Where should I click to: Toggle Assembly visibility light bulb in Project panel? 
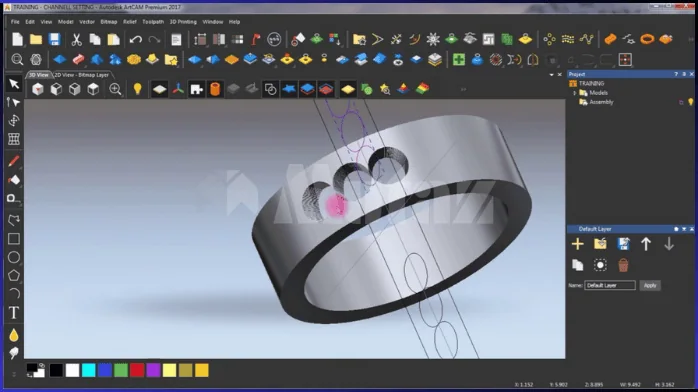point(690,102)
